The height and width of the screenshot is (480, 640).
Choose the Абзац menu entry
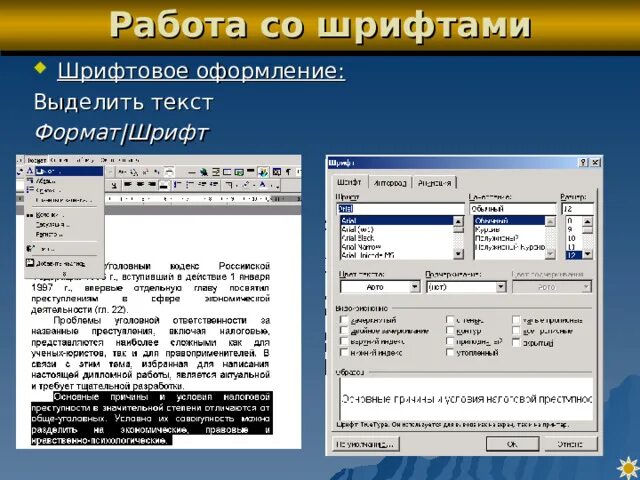[63, 181]
